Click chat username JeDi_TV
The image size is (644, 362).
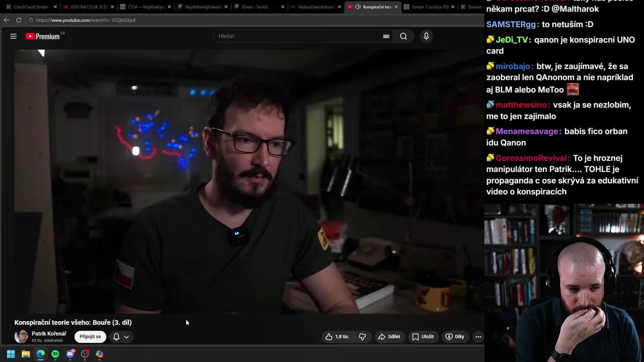coord(513,40)
